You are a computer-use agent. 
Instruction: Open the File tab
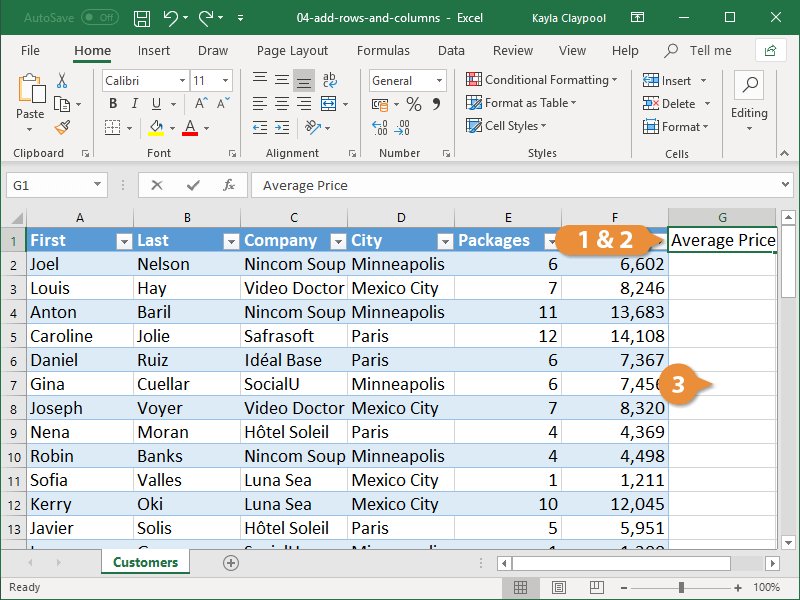[x=30, y=51]
